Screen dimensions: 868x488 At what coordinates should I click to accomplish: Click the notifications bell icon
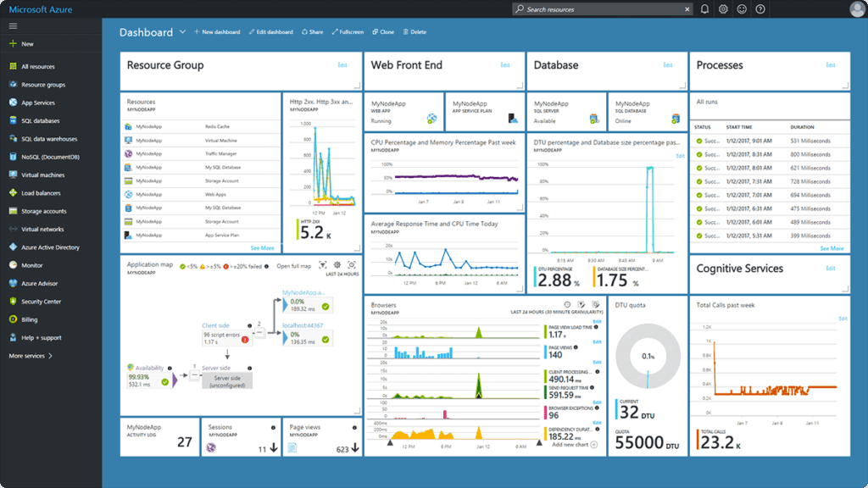(x=705, y=9)
